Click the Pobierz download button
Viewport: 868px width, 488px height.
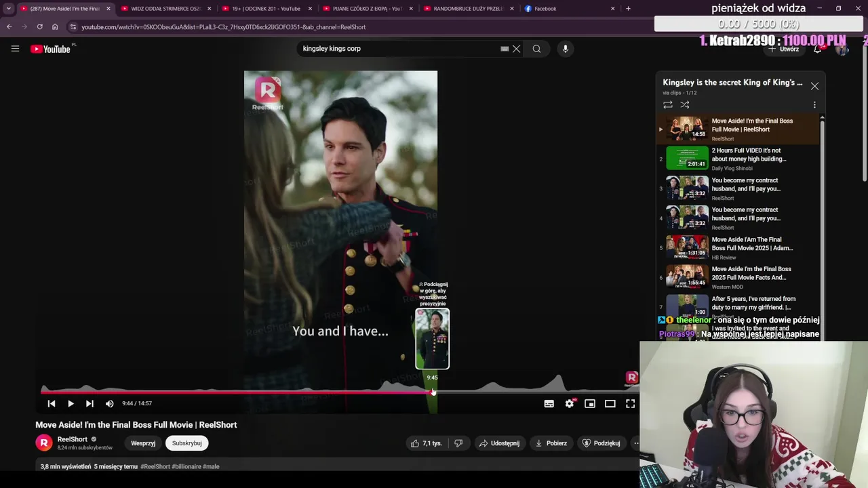click(551, 443)
